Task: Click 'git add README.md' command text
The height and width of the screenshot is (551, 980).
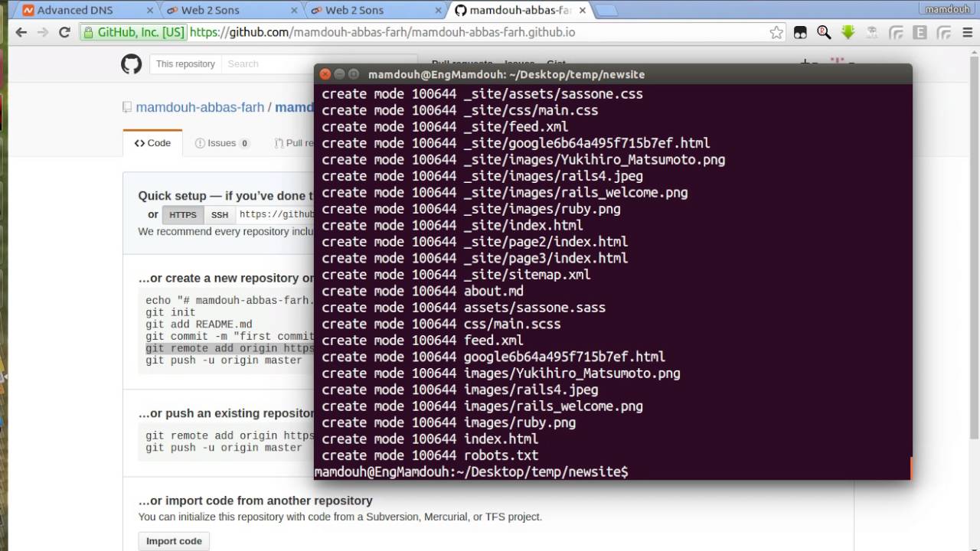Action: click(x=198, y=324)
